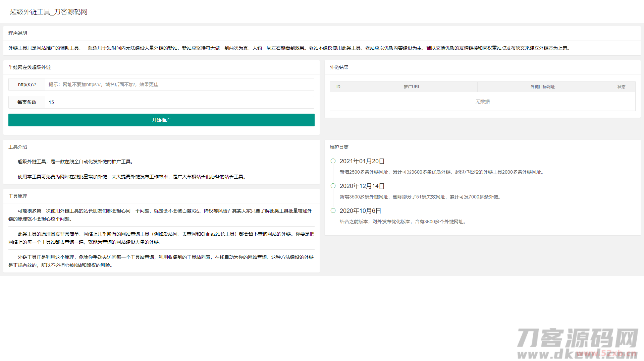
Task: Click the 工具原理 panel header
Action: pos(17,196)
